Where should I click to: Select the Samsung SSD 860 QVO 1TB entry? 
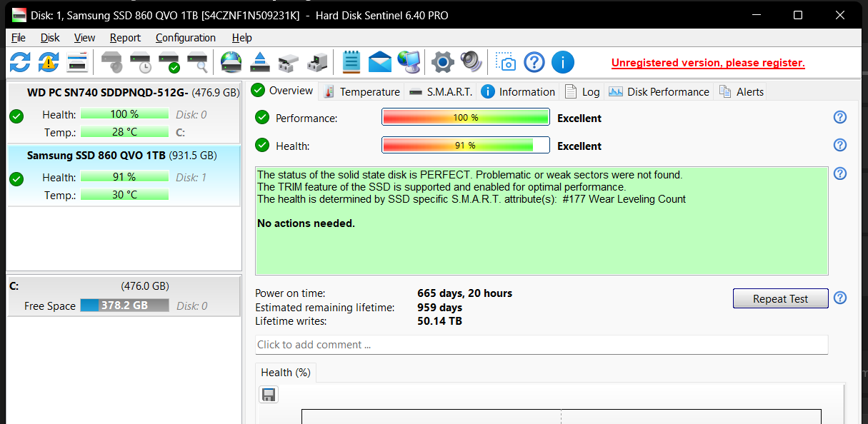click(124, 176)
